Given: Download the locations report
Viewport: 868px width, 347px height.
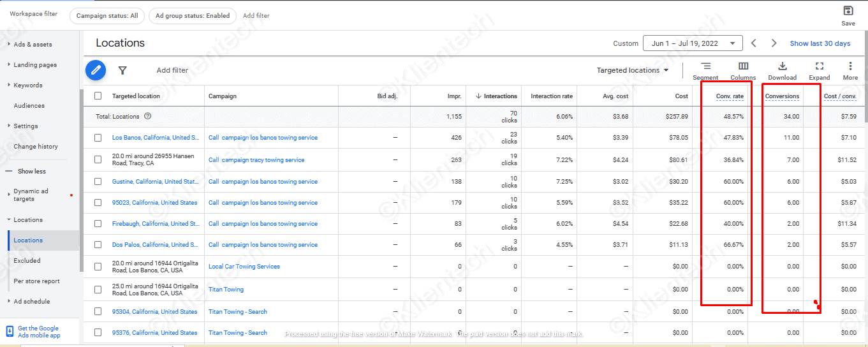Looking at the screenshot, I should pos(782,70).
